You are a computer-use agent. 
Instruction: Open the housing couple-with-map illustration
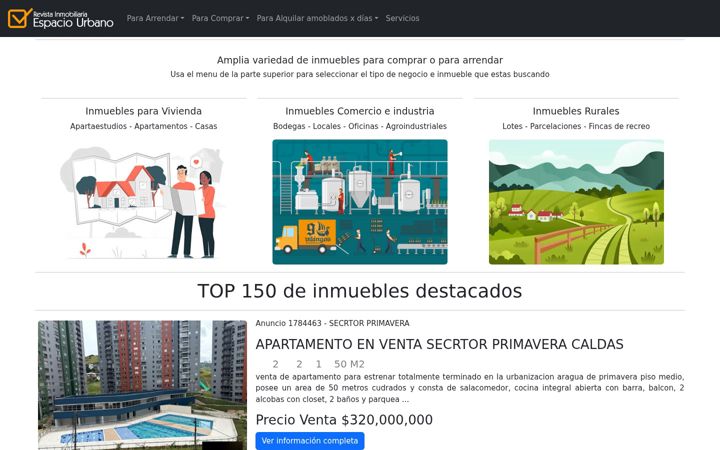[144, 202]
